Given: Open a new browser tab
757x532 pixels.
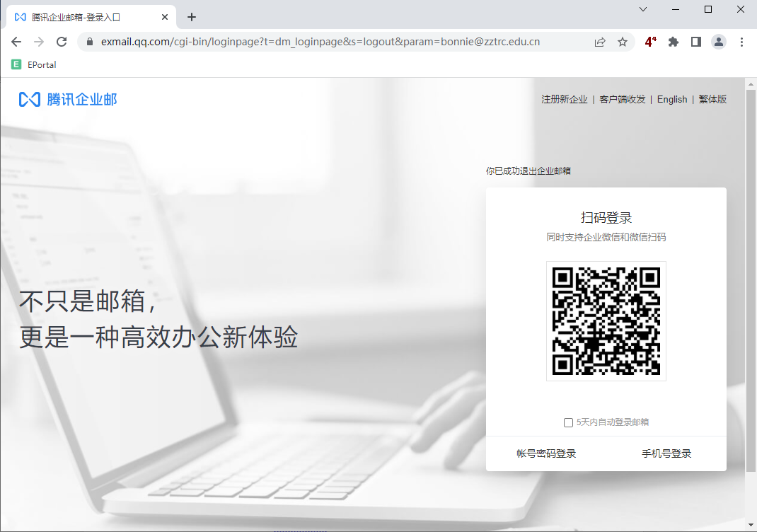Looking at the screenshot, I should (192, 17).
